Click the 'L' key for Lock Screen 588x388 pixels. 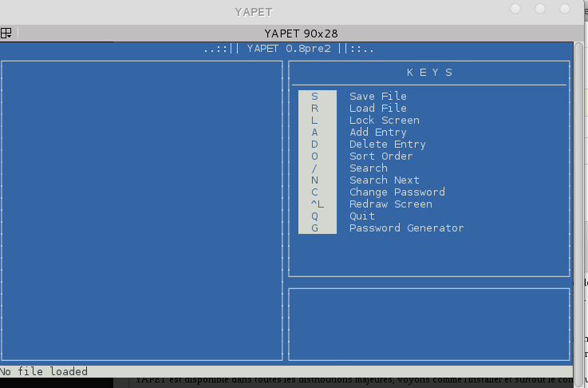point(314,121)
